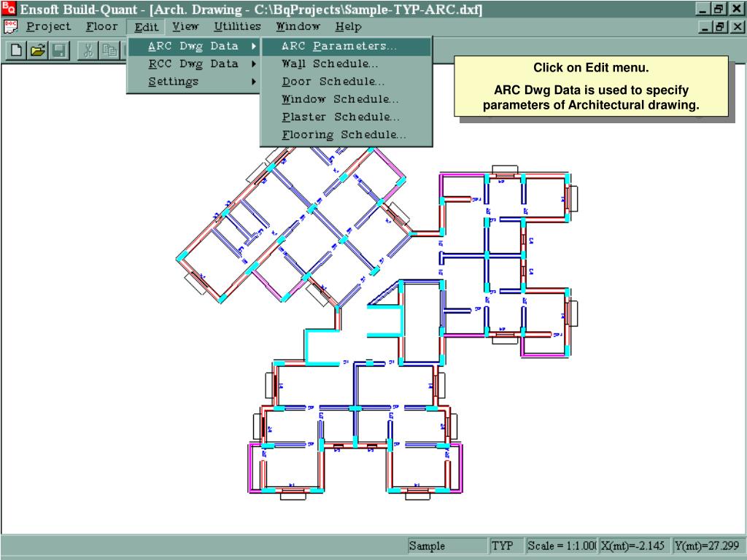Open the Utilities menu
Screen dimensions: 747x560
point(237,27)
